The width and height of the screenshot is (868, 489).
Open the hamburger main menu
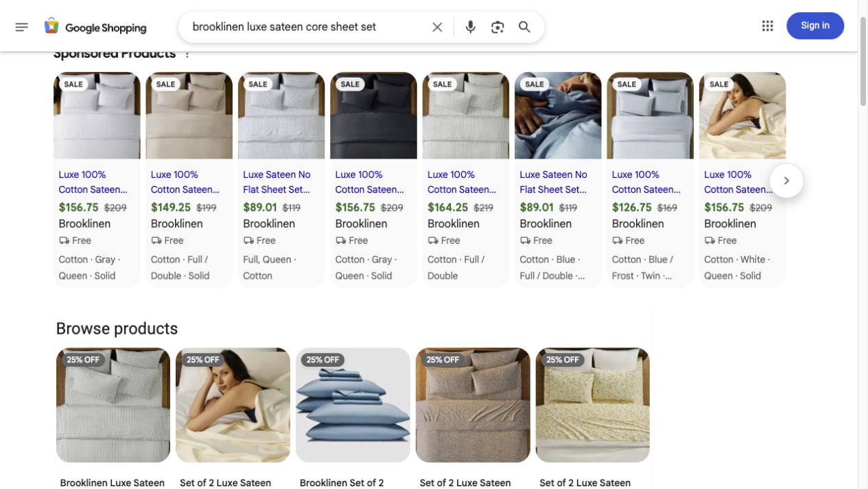pyautogui.click(x=21, y=27)
